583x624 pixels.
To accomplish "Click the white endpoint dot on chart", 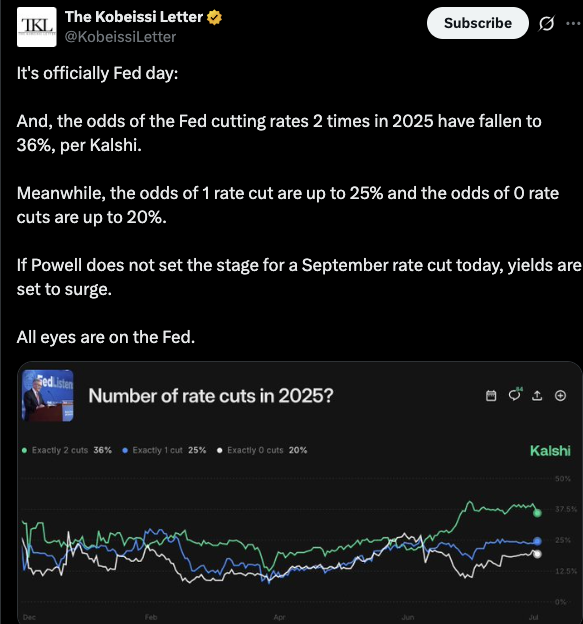I will pyautogui.click(x=537, y=554).
